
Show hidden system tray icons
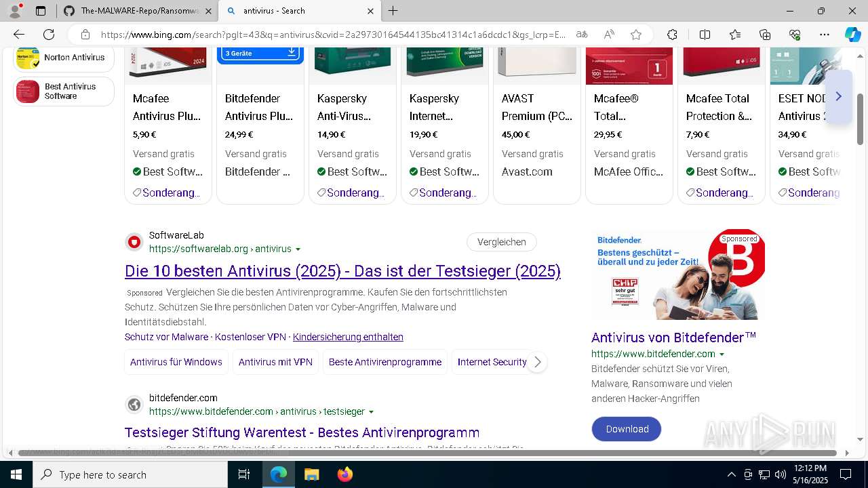coord(731,474)
